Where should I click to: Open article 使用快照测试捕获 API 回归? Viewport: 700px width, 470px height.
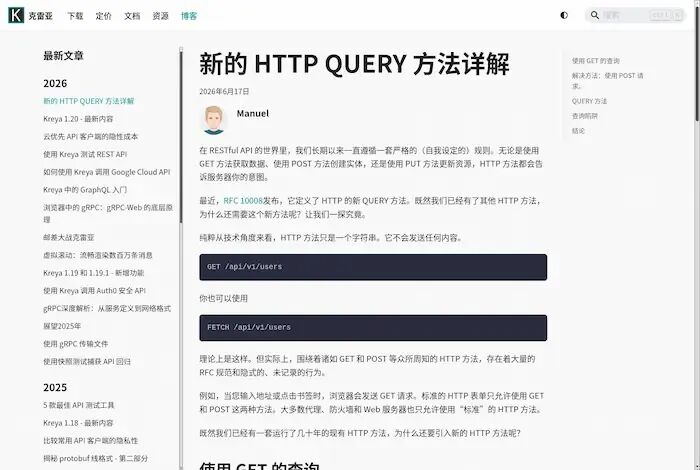pos(87,362)
